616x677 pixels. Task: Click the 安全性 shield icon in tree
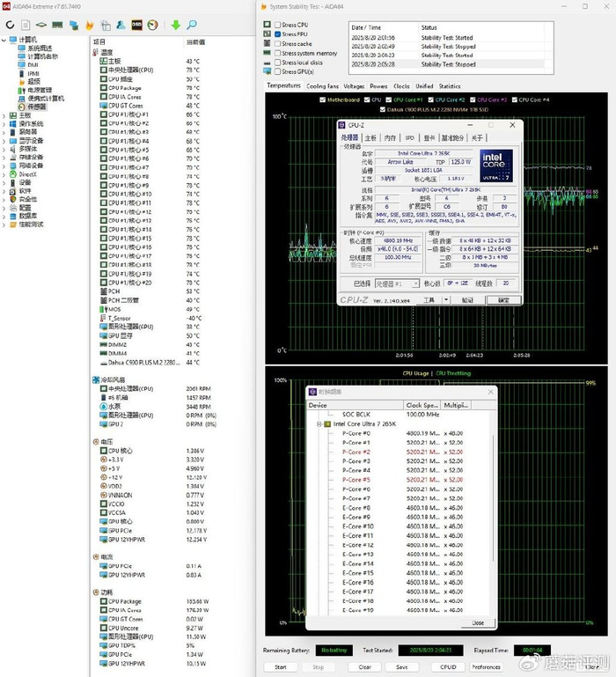coord(13,199)
